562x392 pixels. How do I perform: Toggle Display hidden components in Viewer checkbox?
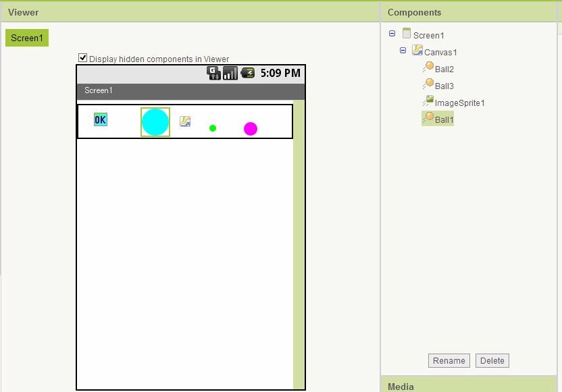[83, 58]
